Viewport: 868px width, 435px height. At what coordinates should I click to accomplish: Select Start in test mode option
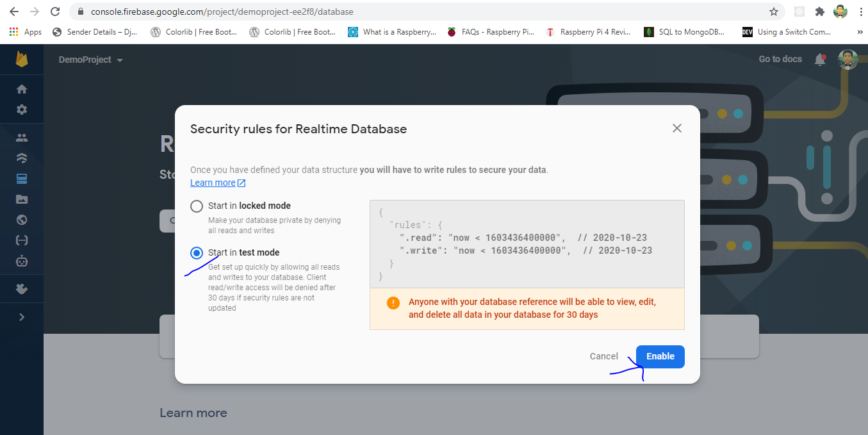click(197, 253)
